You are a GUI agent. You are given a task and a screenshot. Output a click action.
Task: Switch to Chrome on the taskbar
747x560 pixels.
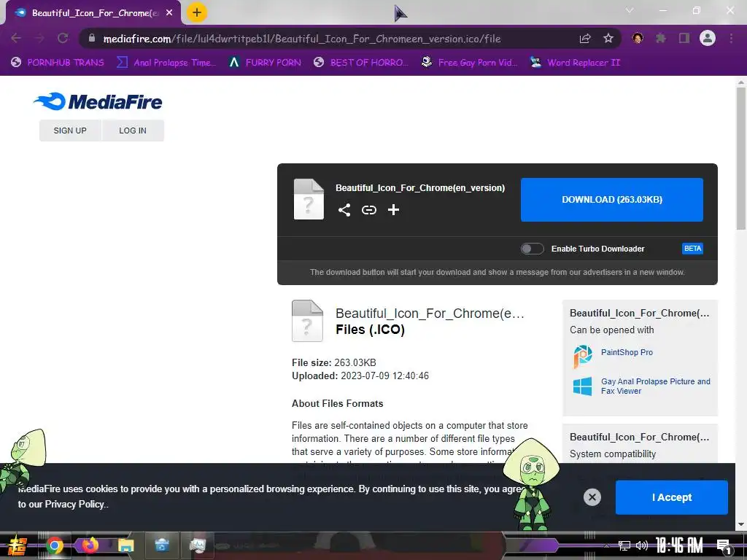pyautogui.click(x=54, y=545)
